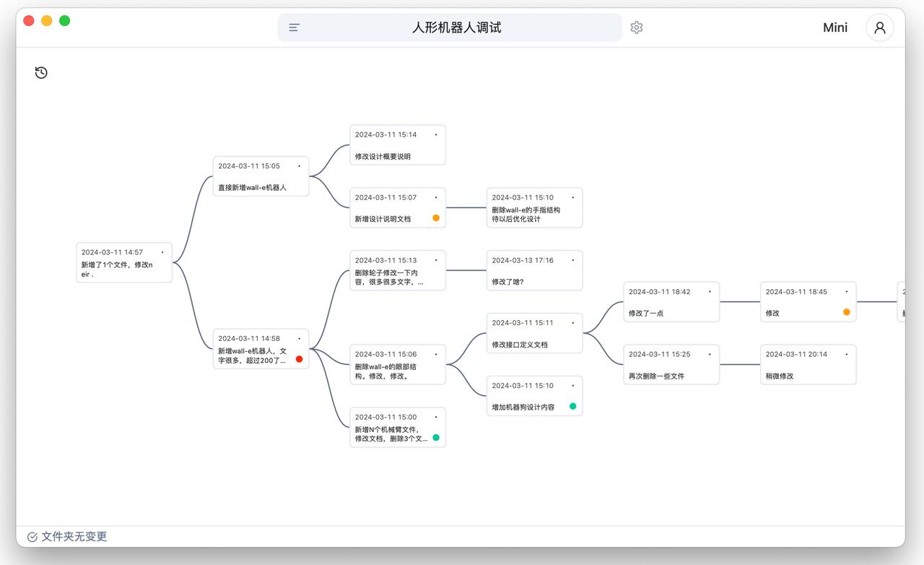This screenshot has width=924, height=565.
Task: Open the settings gear icon
Action: pos(636,27)
